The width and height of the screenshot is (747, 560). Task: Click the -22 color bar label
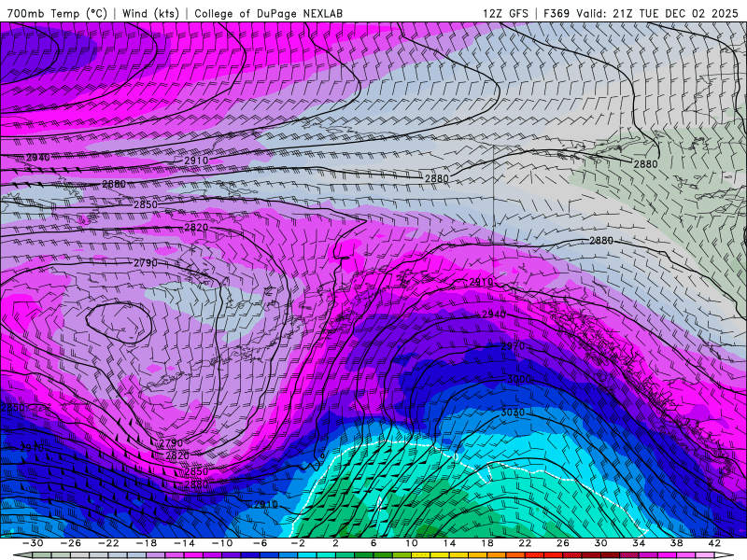pyautogui.click(x=108, y=543)
